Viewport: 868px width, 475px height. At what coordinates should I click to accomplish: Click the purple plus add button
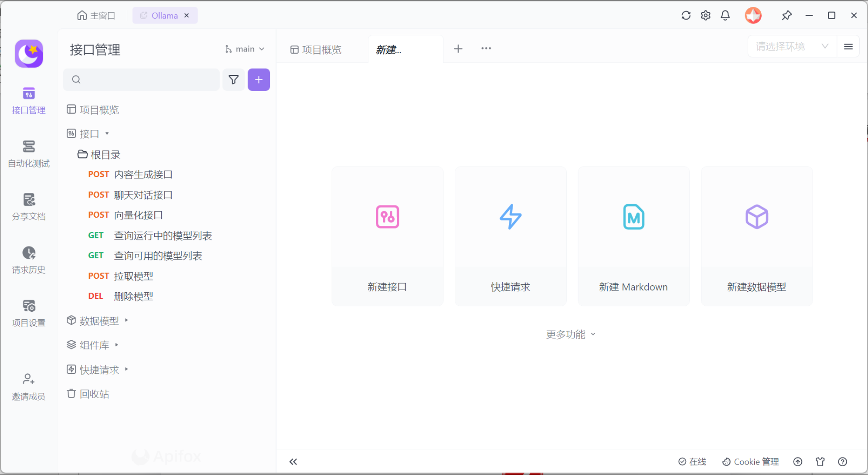tap(259, 79)
